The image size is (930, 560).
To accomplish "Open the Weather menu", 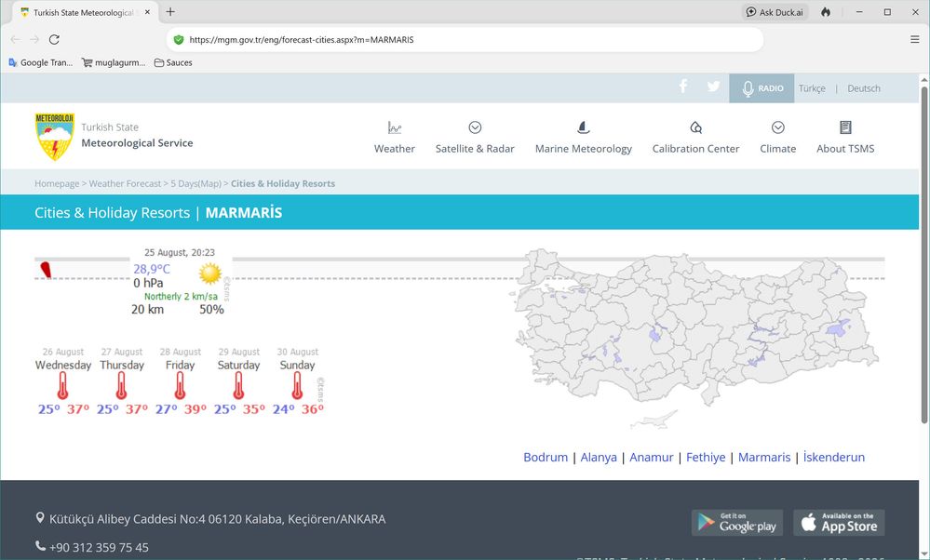I will click(395, 138).
